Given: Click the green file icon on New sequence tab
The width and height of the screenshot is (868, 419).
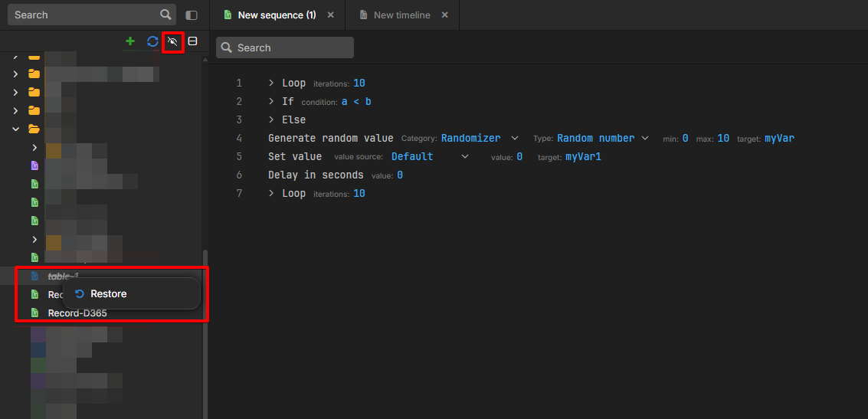Looking at the screenshot, I should tap(228, 15).
